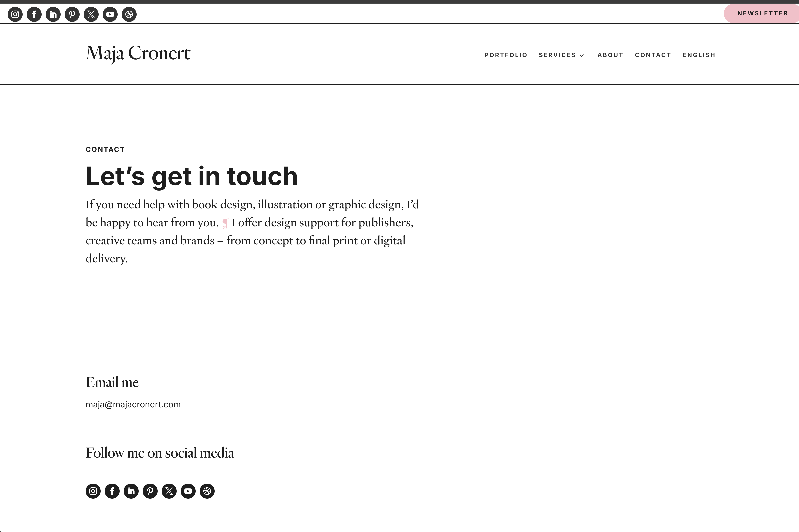This screenshot has width=799, height=532.
Task: Open Instagram icon in top bar
Action: coord(15,14)
